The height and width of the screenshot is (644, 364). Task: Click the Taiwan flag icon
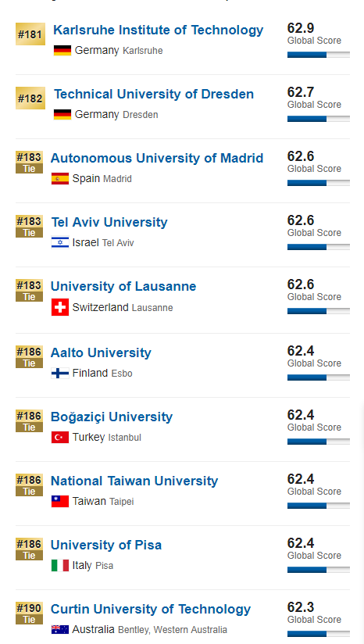pyautogui.click(x=60, y=501)
